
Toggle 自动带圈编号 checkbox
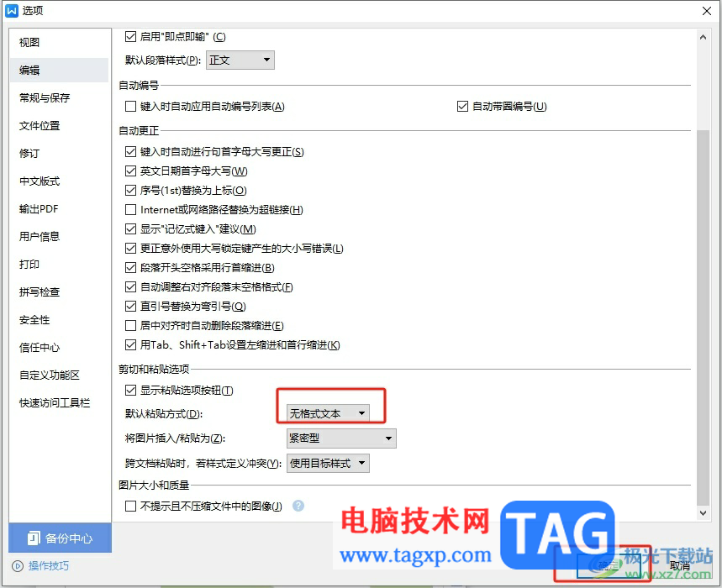(462, 107)
